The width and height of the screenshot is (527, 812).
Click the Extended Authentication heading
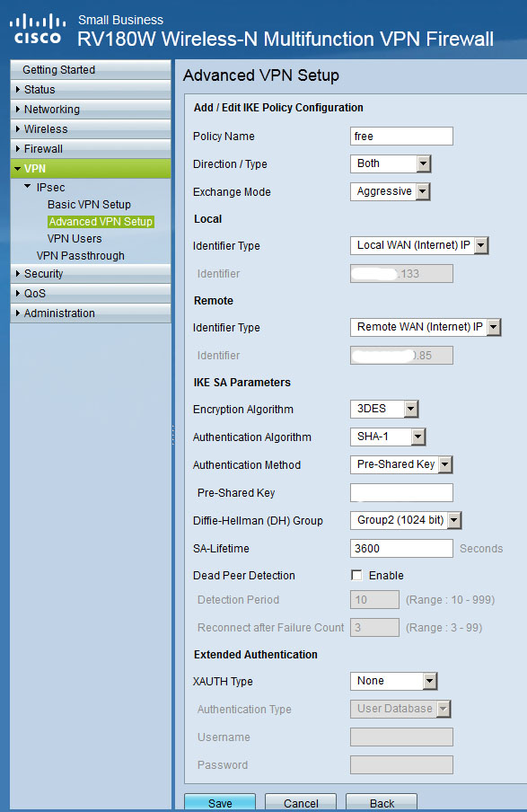point(255,655)
